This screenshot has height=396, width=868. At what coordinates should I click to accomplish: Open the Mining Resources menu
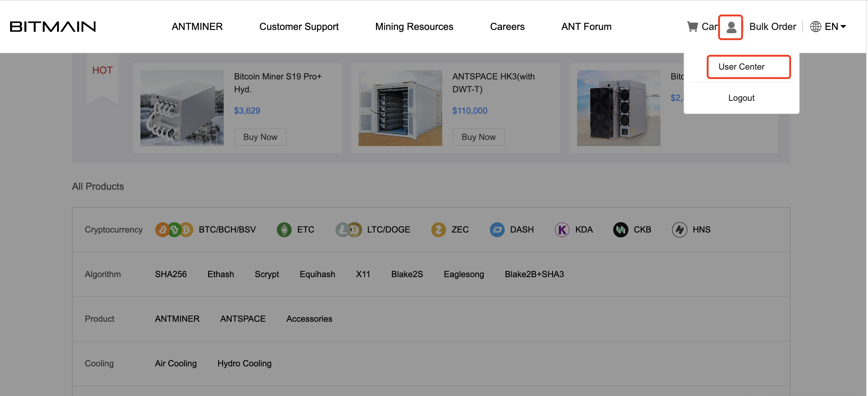414,27
